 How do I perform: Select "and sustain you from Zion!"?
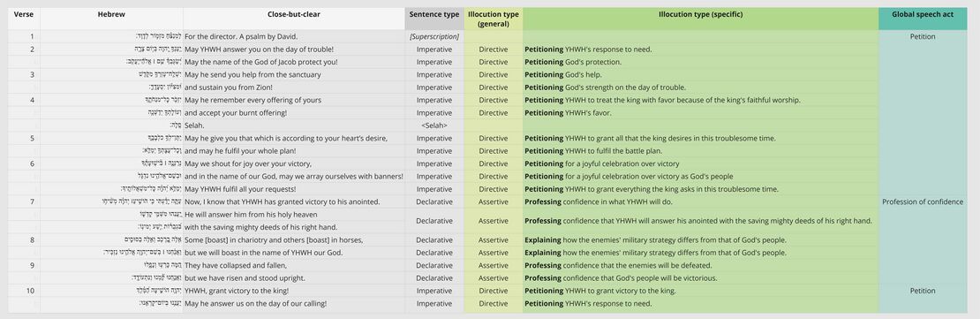pos(228,87)
